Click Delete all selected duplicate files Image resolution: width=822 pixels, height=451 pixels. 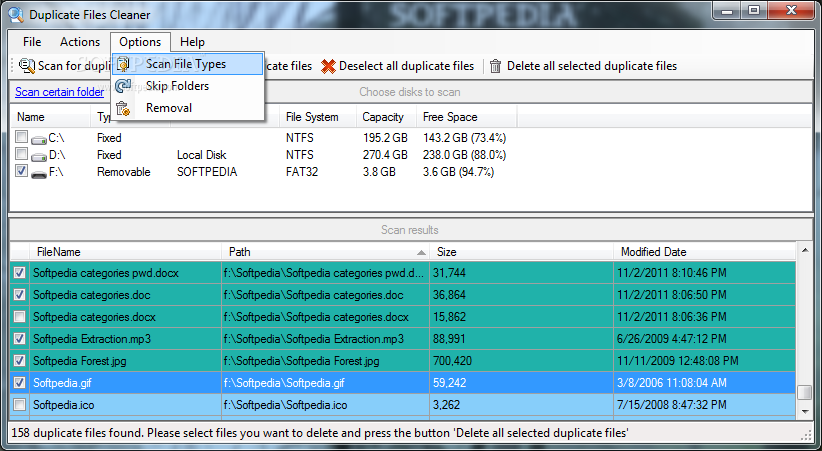(583, 66)
